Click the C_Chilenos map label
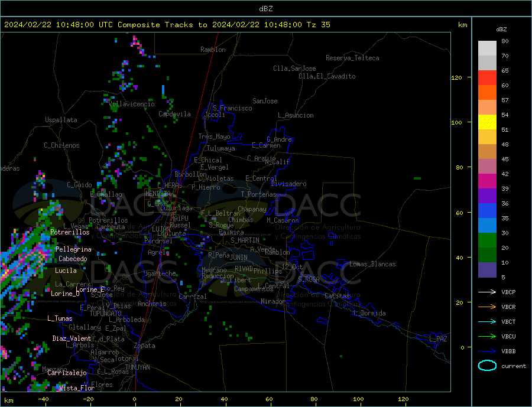Screen dimensions: 532x407 click(x=61, y=145)
